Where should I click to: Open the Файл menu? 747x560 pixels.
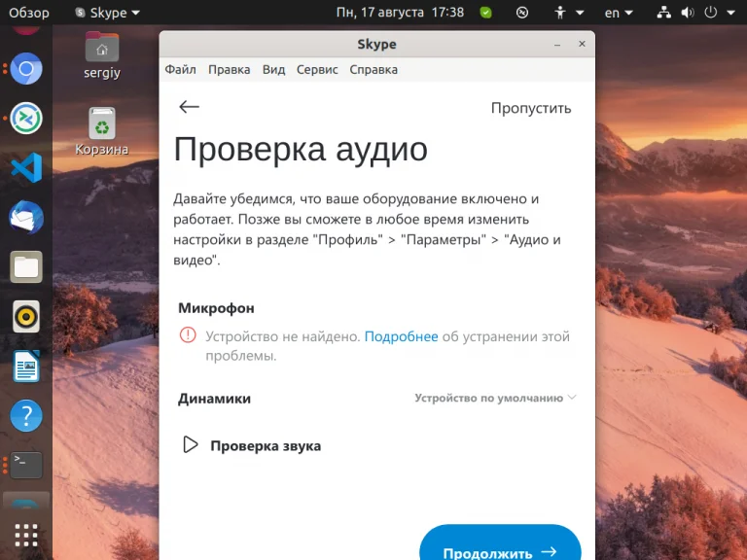[x=180, y=70]
